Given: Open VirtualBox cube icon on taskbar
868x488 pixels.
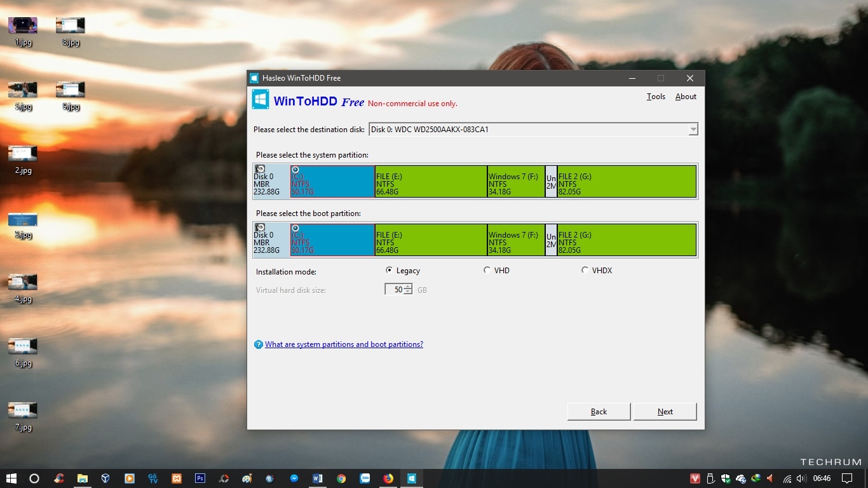Looking at the screenshot, I should (x=106, y=478).
